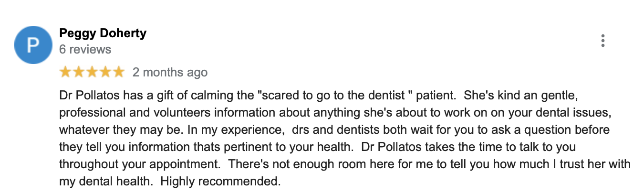Click the fourth rating star
This screenshot has height=194, width=644.
click(x=105, y=72)
